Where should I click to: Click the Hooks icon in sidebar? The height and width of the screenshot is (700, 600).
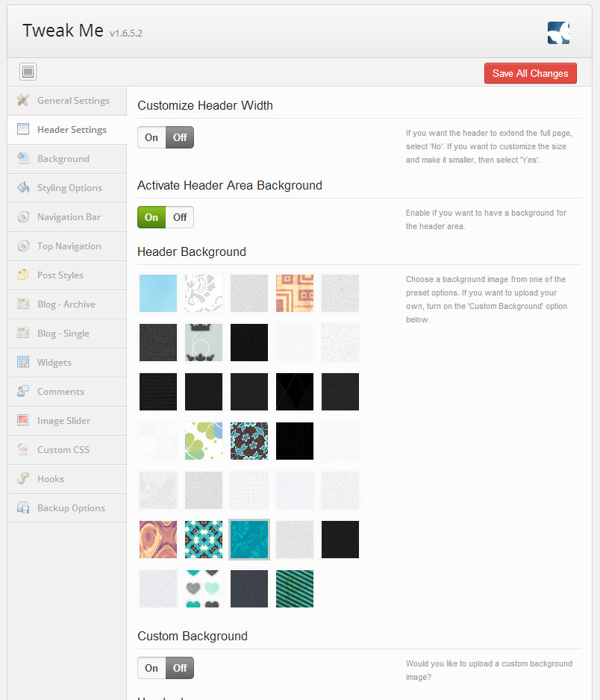click(x=23, y=479)
